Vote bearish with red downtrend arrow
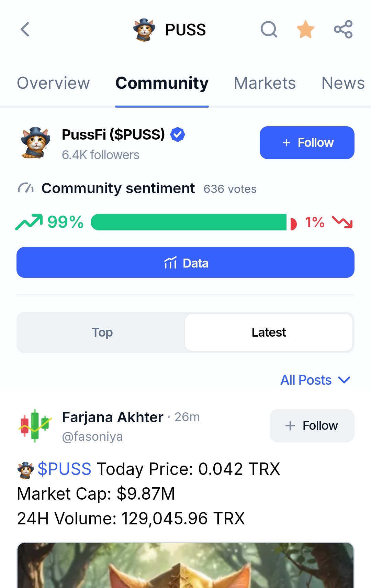 pos(342,222)
